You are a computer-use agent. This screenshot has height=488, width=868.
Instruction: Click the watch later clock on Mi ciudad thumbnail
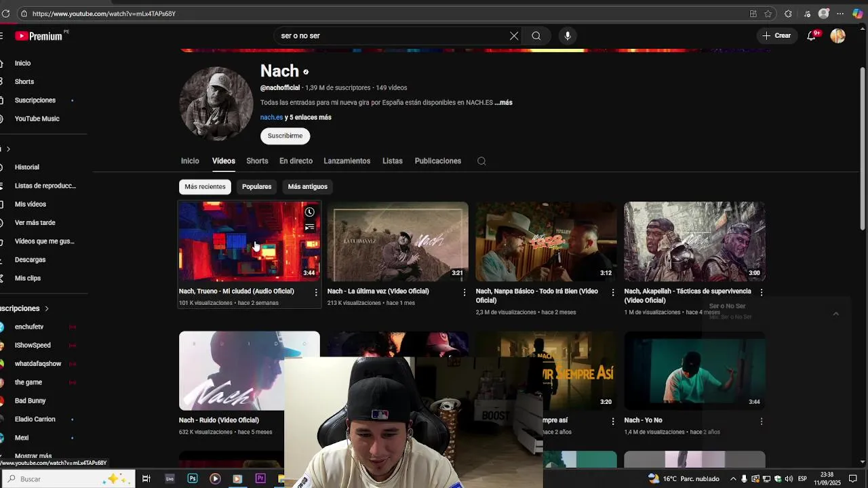pos(310,212)
